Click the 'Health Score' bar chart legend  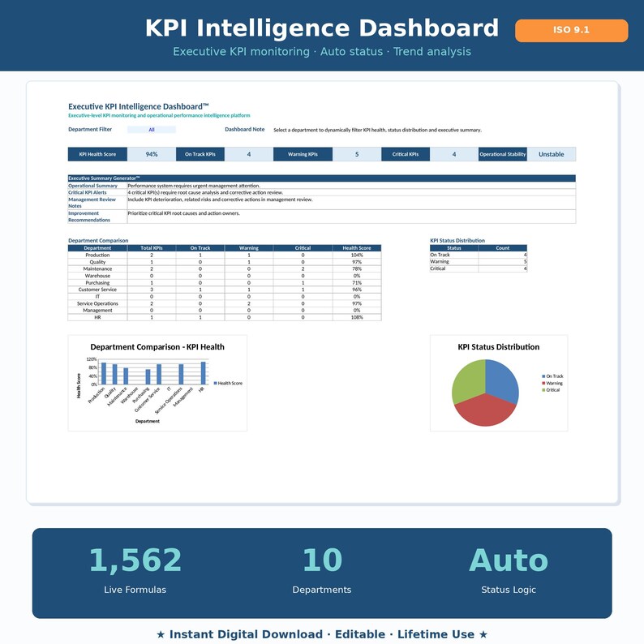coord(229,383)
